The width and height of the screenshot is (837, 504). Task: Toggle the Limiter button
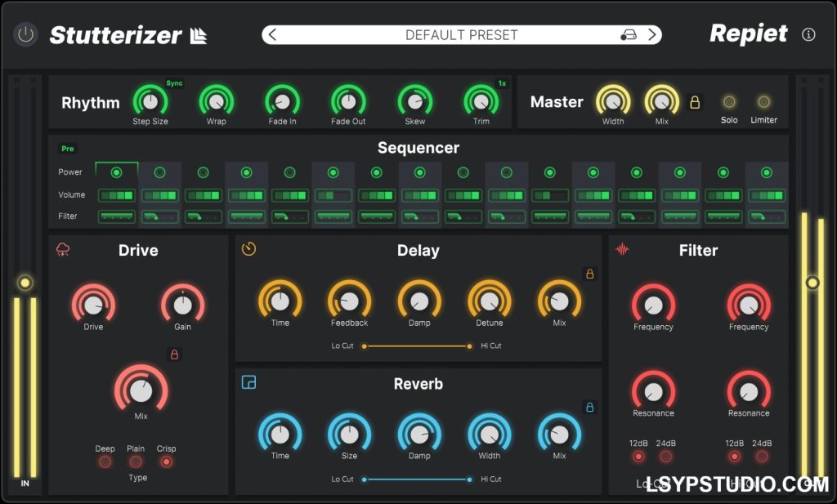[x=764, y=101]
